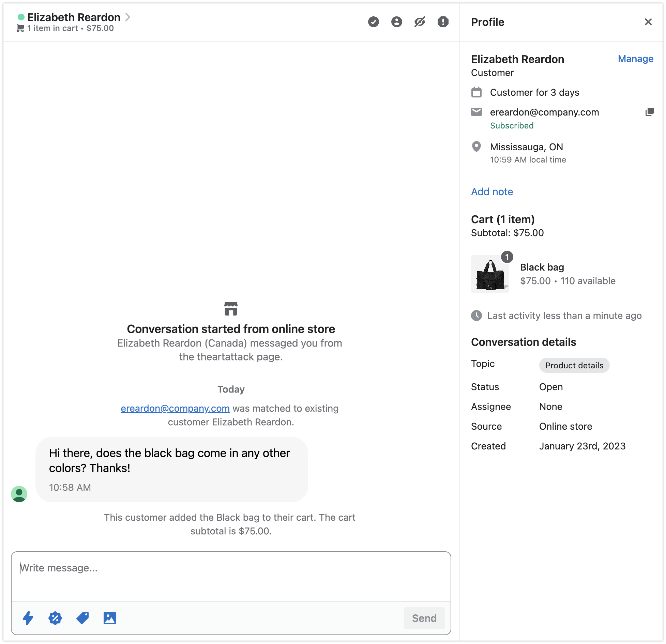
Task: Click the exclamation report icon in header
Action: point(443,22)
